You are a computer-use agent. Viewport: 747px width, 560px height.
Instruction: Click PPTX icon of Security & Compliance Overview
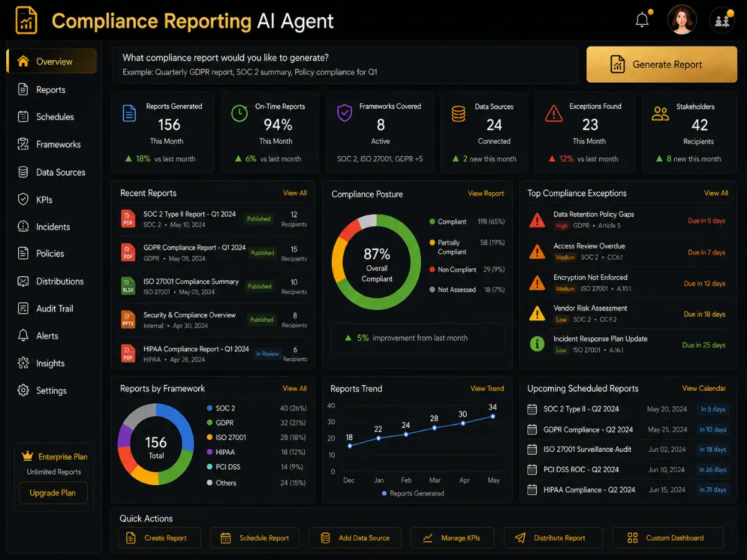click(128, 319)
